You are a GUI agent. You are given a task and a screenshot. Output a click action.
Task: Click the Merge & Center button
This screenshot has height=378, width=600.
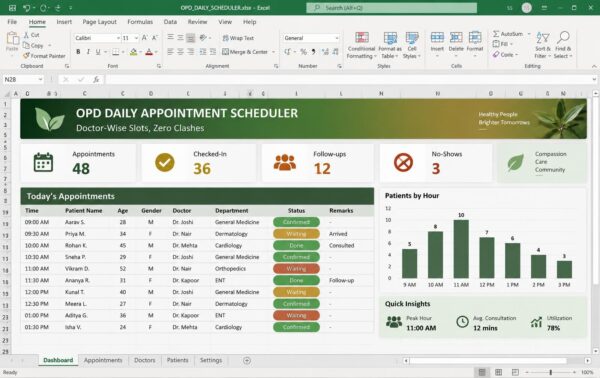click(x=245, y=52)
